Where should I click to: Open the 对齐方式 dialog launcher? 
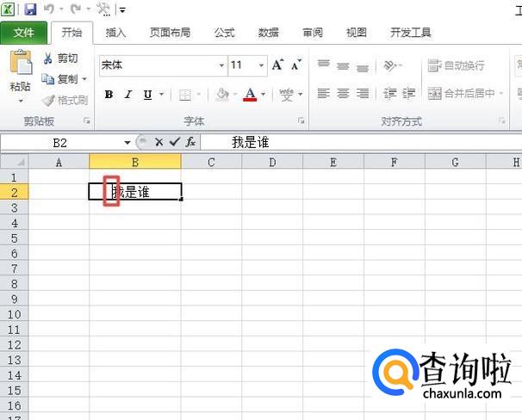tap(502, 121)
